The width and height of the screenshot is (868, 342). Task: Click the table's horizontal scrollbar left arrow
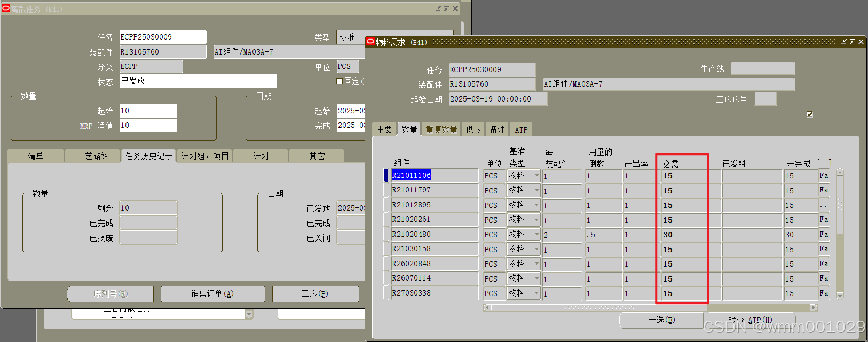[x=487, y=307]
